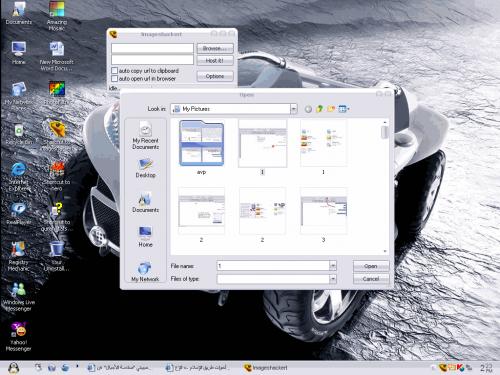The width and height of the screenshot is (500, 375).
Task: Click the Start menu penguin button
Action: (x=13, y=368)
